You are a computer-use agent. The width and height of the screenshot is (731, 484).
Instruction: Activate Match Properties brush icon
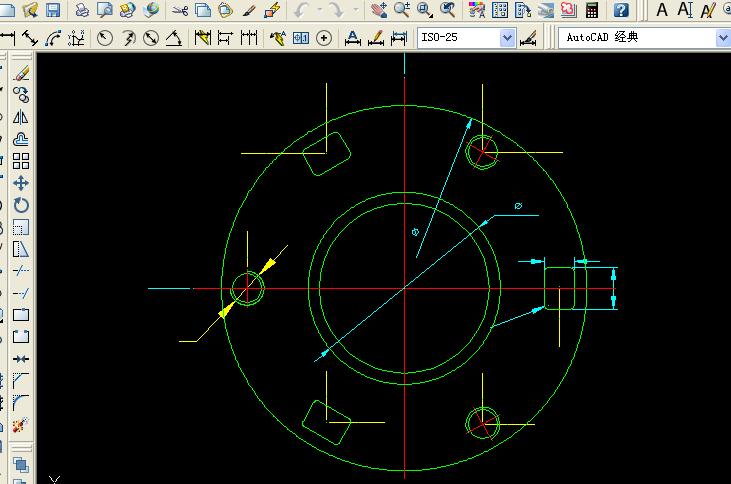[249, 9]
